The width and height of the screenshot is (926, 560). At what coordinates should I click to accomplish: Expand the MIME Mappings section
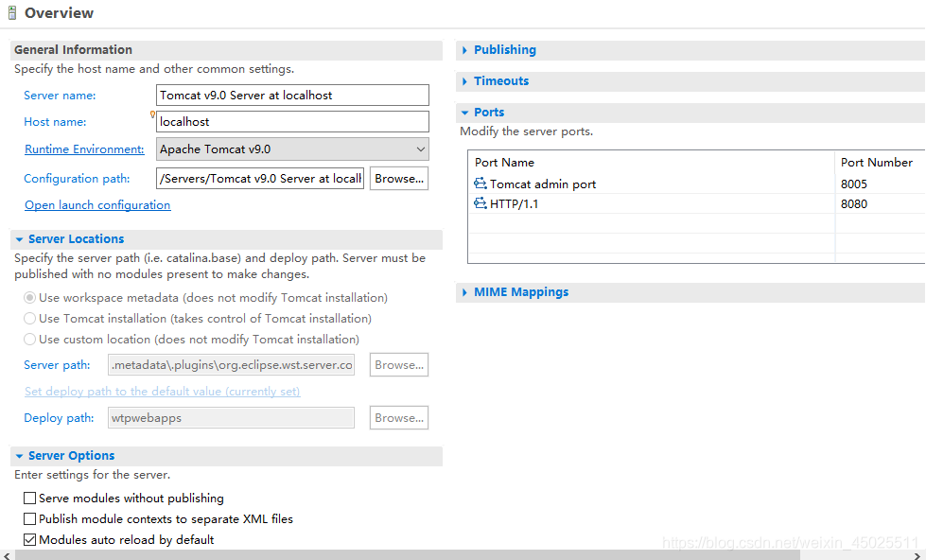pos(464,292)
